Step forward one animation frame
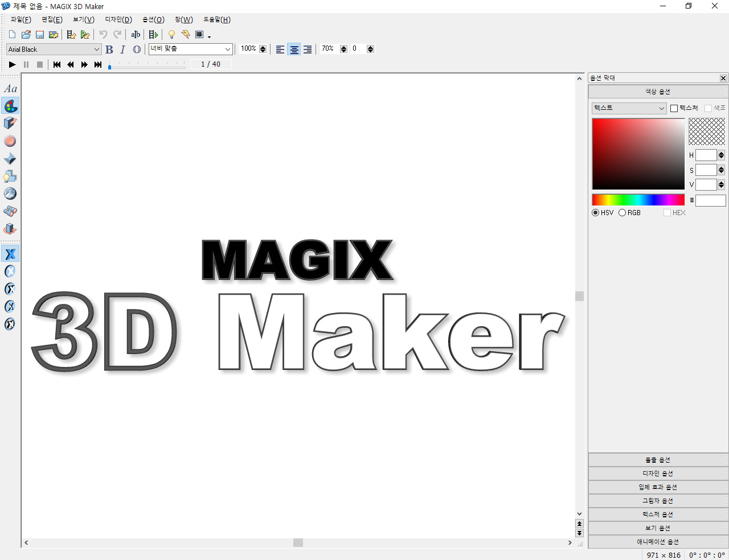 point(84,65)
